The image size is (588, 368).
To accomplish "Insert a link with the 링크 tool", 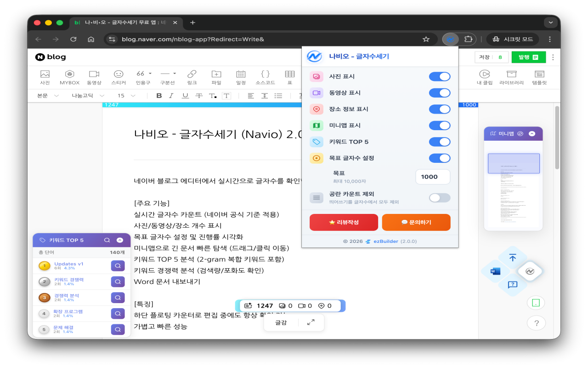I will pyautogui.click(x=192, y=77).
